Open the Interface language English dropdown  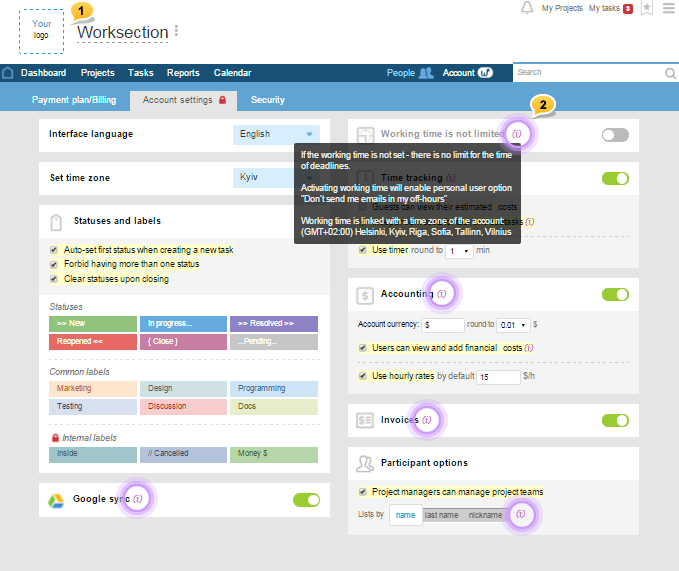point(276,135)
